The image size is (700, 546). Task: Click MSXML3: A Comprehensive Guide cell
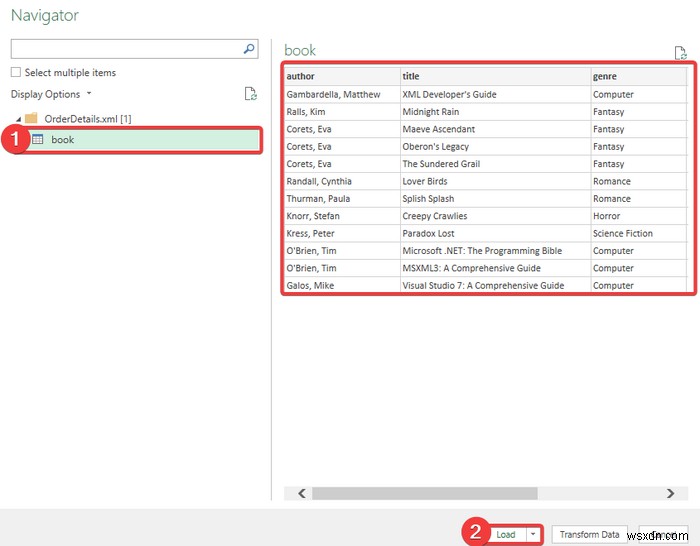pyautogui.click(x=496, y=268)
